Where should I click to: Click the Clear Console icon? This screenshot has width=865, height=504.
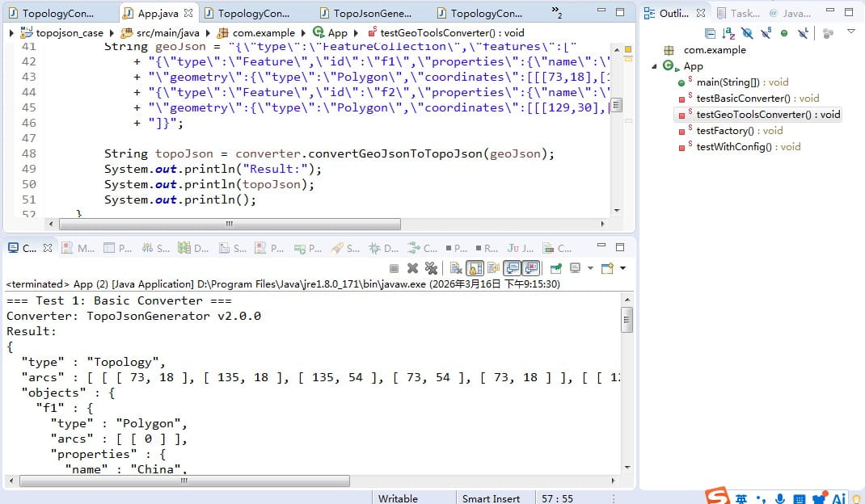[x=456, y=268]
